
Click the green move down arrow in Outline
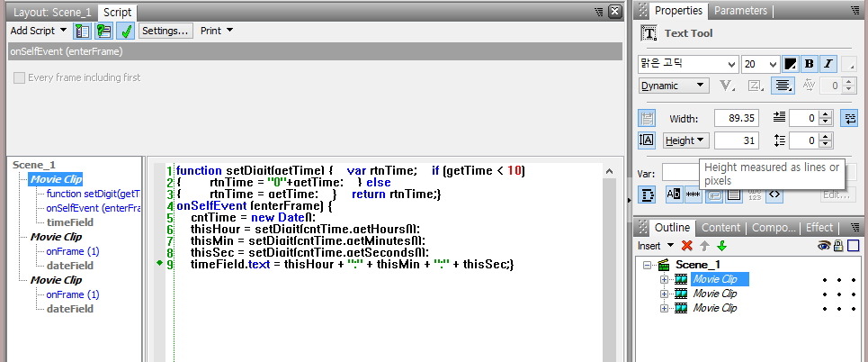[721, 246]
